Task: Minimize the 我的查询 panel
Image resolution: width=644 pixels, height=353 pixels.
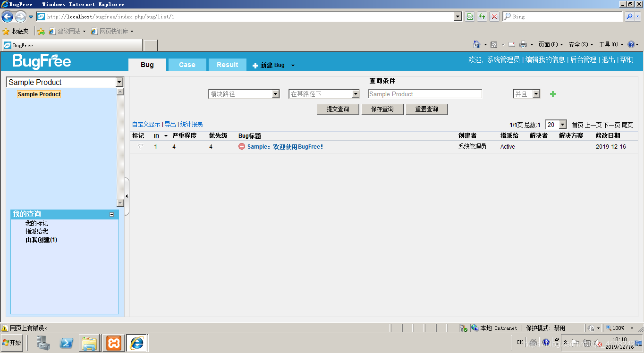Action: pyautogui.click(x=112, y=214)
